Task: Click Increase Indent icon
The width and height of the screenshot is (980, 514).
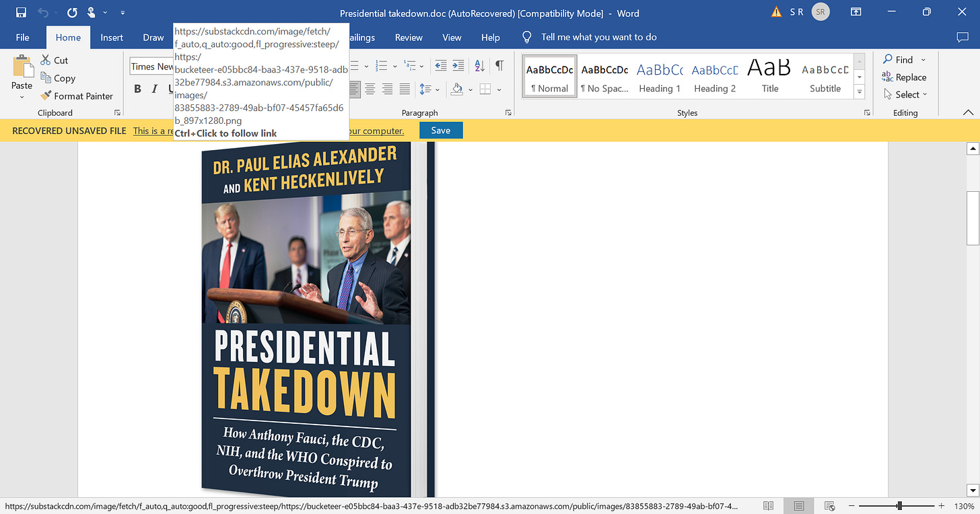Action: coord(458,66)
